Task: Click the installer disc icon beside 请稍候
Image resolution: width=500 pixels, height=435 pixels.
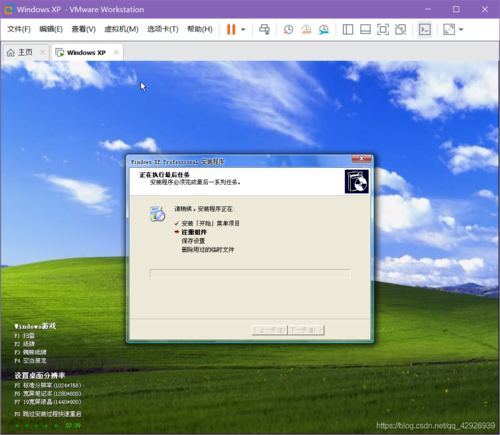Action: (x=157, y=214)
